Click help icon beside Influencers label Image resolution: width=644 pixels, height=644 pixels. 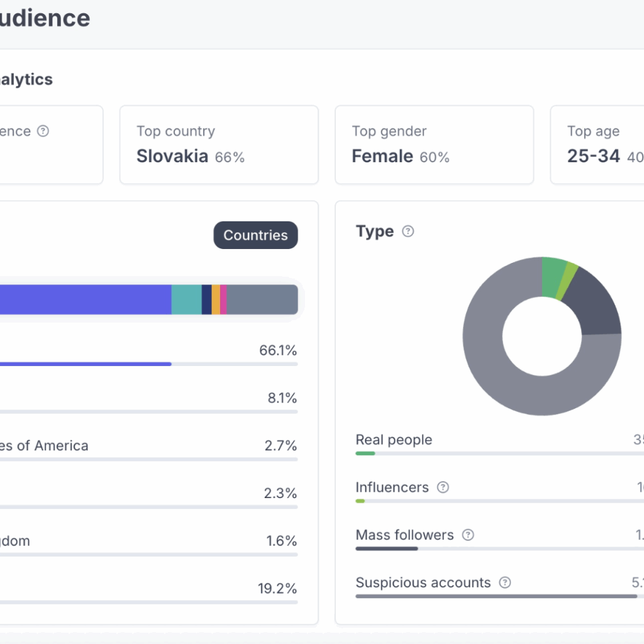pos(443,487)
